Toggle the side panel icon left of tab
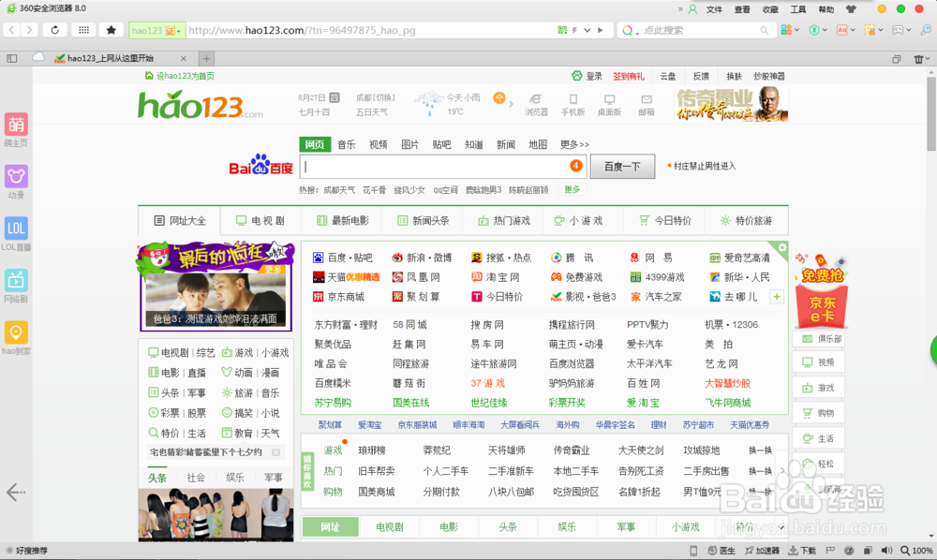Viewport: 937px width, 560px height. tap(12, 58)
